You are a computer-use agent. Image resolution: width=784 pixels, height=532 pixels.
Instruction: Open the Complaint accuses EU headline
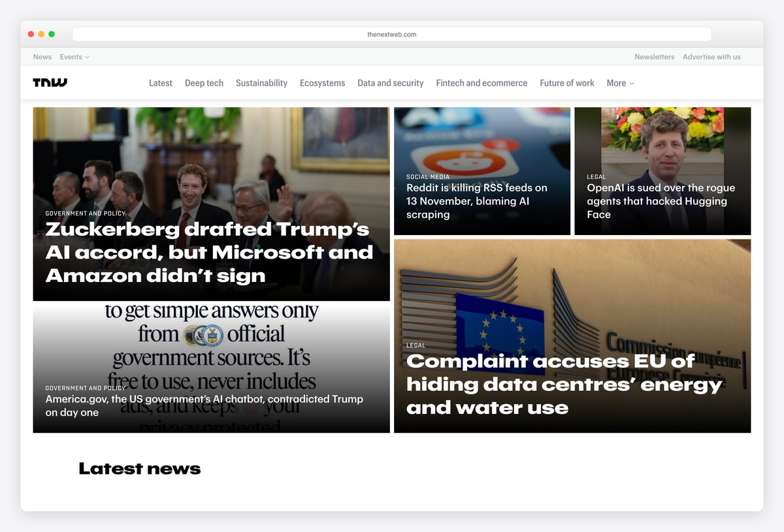[x=564, y=384]
